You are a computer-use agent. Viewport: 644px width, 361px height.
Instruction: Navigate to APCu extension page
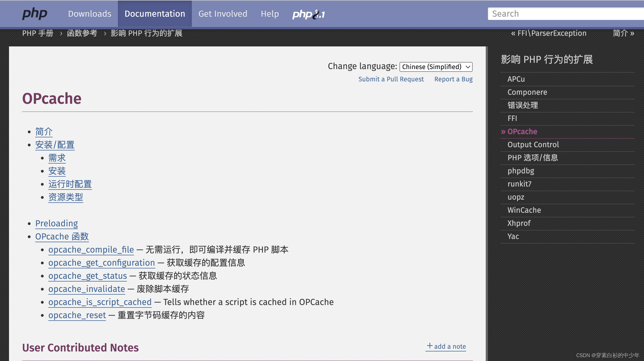[515, 79]
